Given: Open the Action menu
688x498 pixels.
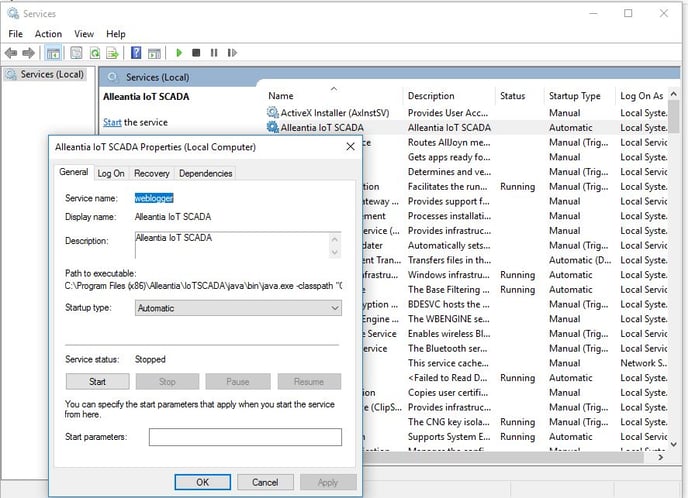Looking at the screenshot, I should click(48, 34).
